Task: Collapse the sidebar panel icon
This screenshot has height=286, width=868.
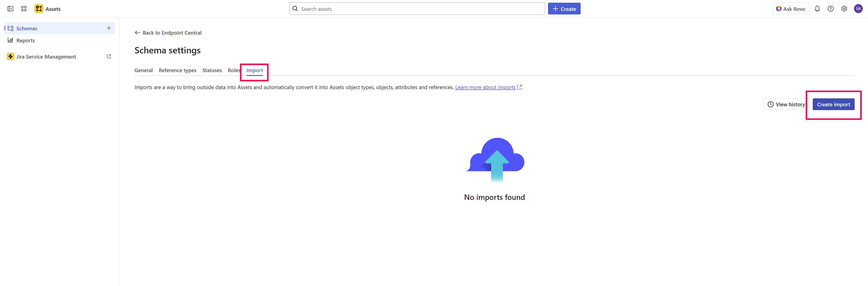Action: click(10, 9)
